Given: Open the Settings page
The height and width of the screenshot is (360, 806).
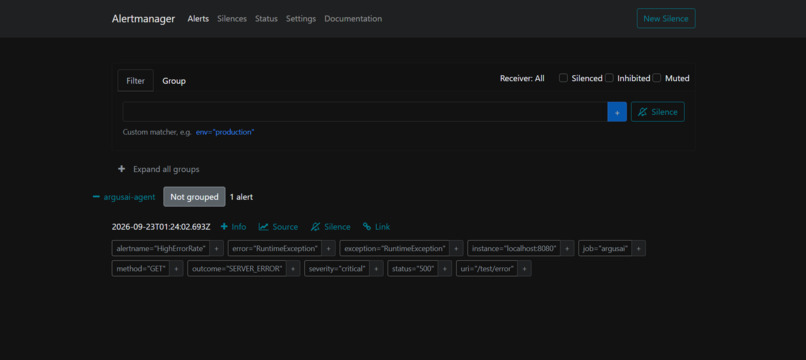Looking at the screenshot, I should tap(301, 19).
